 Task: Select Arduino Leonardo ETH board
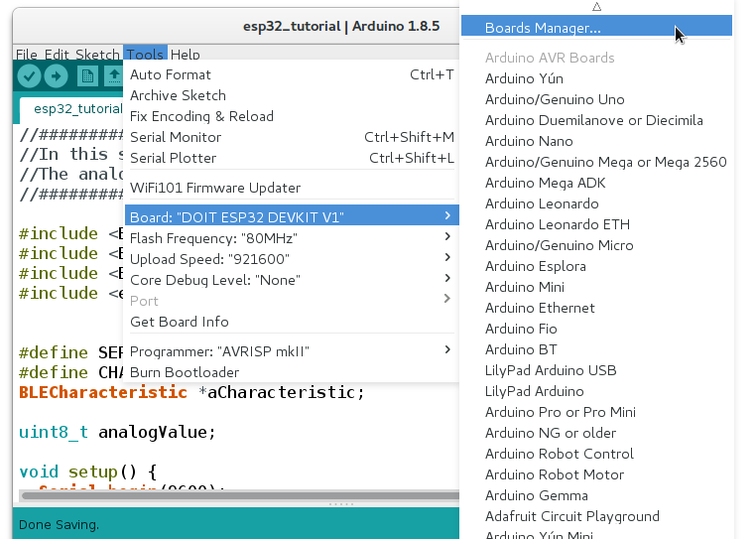596,224
